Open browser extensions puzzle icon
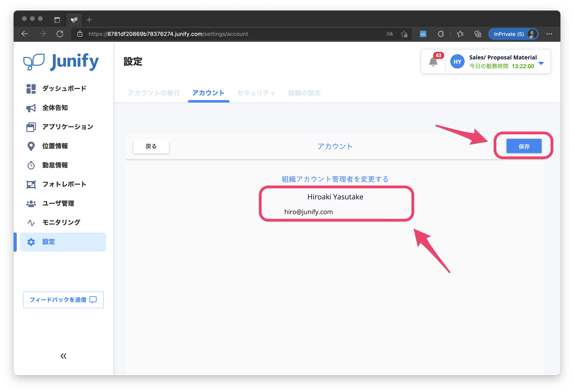 click(441, 34)
